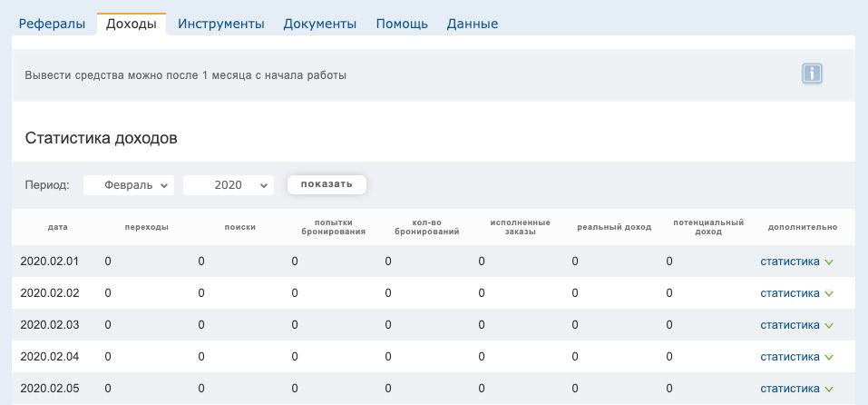Open статистика link for 2020.02.01

[x=789, y=262]
